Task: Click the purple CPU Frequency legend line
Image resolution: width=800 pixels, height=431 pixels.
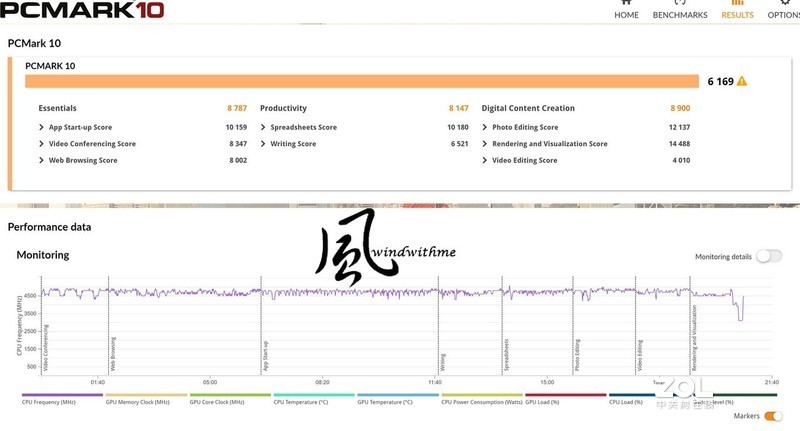Action: [x=62, y=394]
